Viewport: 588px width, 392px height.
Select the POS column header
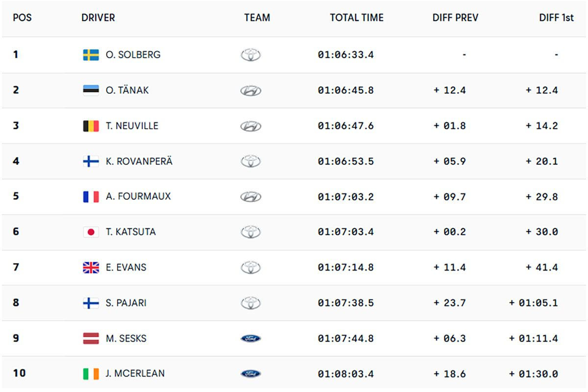22,18
